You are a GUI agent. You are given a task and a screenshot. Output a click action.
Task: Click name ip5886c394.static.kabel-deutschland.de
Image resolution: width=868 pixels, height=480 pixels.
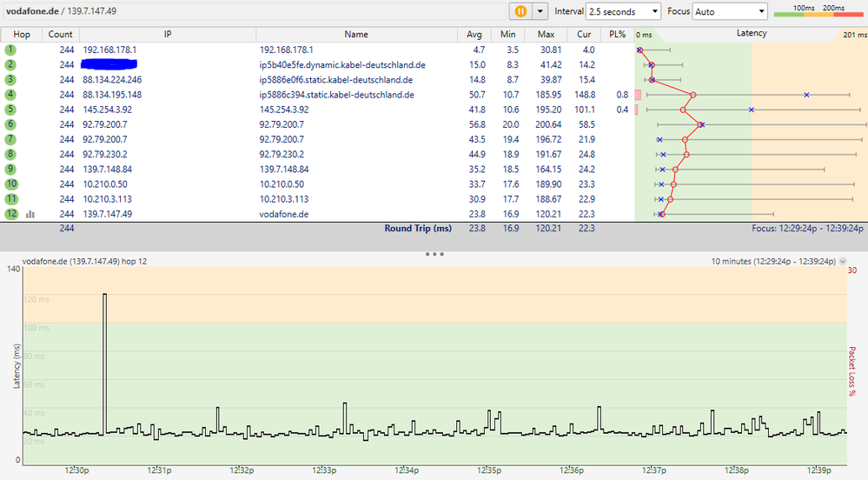click(337, 95)
